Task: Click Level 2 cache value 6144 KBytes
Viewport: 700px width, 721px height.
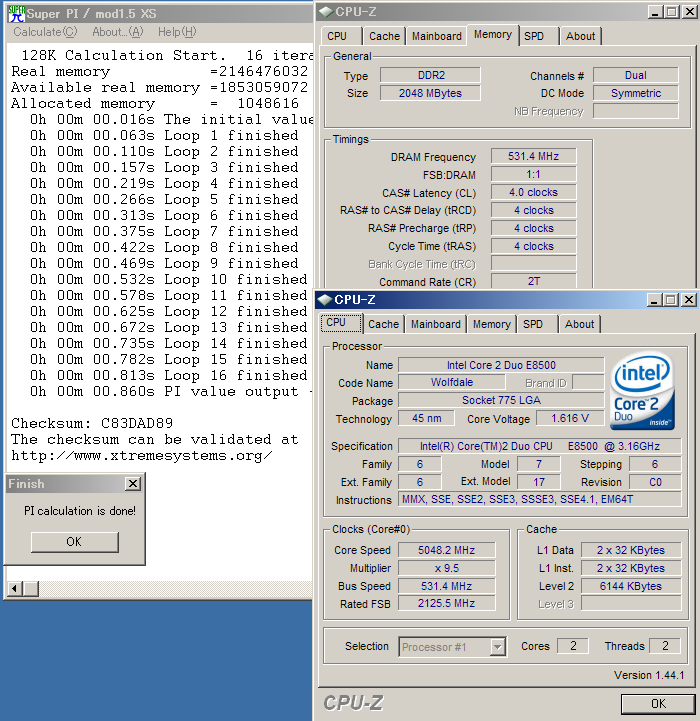Action: click(x=631, y=586)
